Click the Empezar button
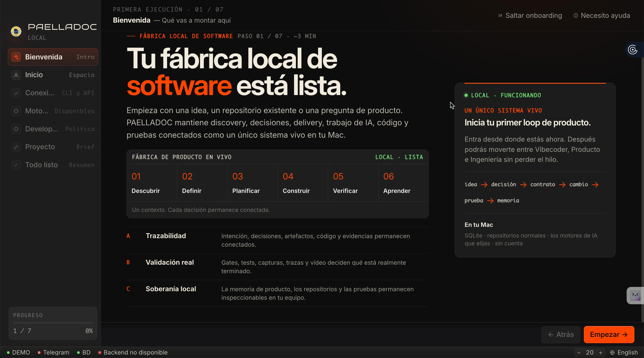 [x=609, y=335]
